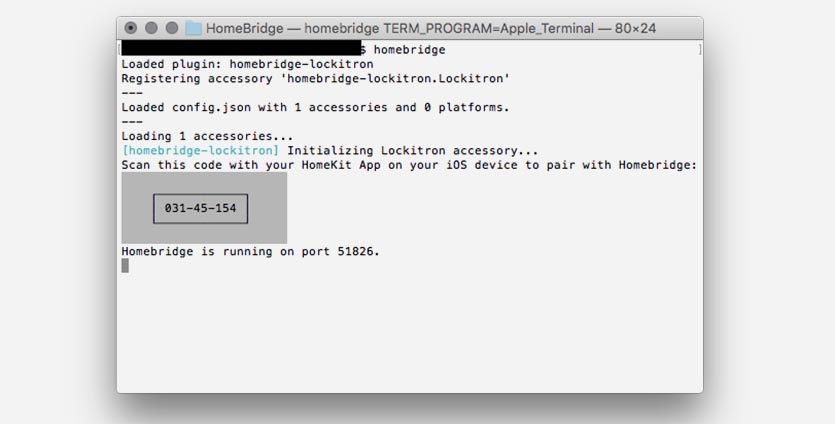The height and width of the screenshot is (424, 835).
Task: Click the redacted black prompt bar
Action: (240, 48)
